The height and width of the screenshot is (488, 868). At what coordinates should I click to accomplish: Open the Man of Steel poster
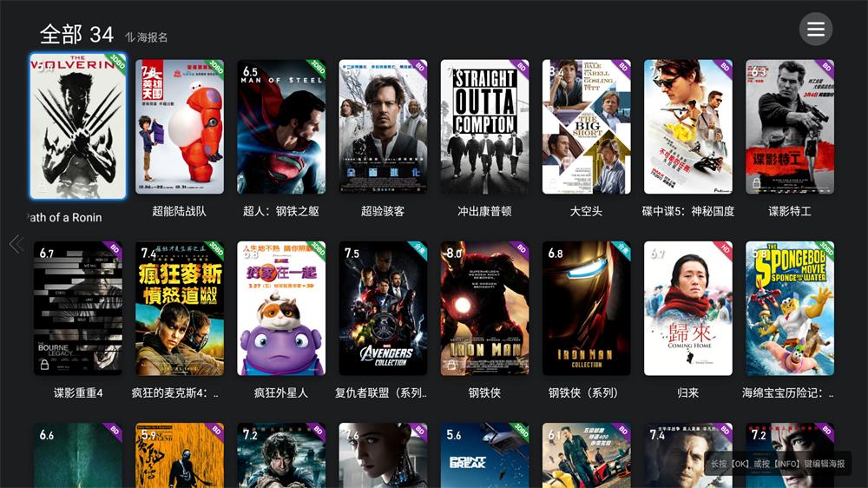(x=281, y=127)
